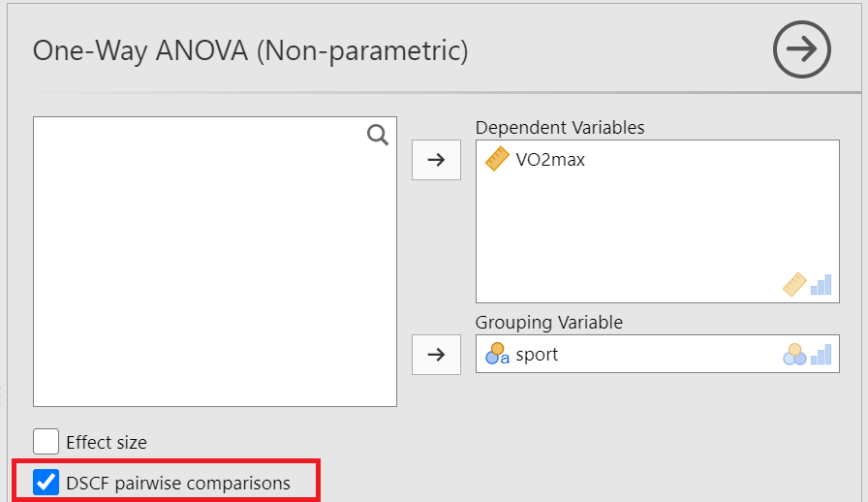
Task: Click the One-Way ANOVA (Non-parametric) title
Action: click(x=251, y=51)
